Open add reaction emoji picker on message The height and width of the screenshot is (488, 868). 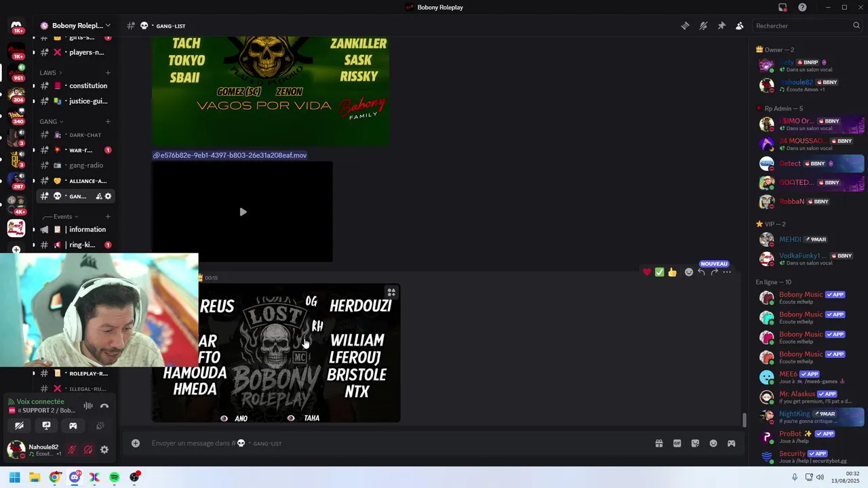click(689, 272)
